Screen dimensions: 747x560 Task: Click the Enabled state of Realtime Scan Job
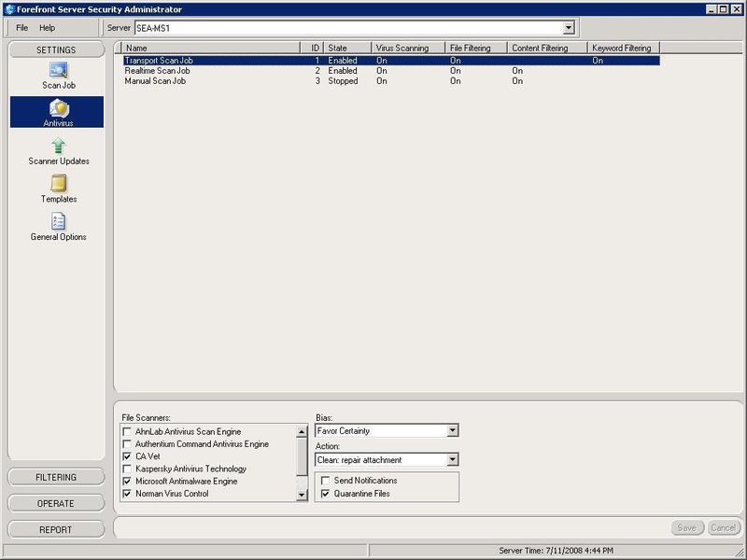point(343,71)
